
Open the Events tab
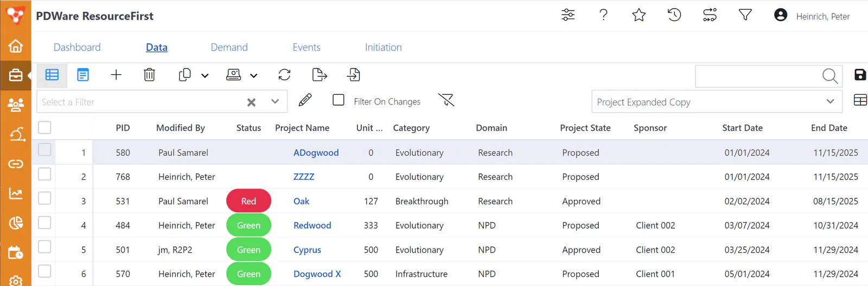click(307, 47)
